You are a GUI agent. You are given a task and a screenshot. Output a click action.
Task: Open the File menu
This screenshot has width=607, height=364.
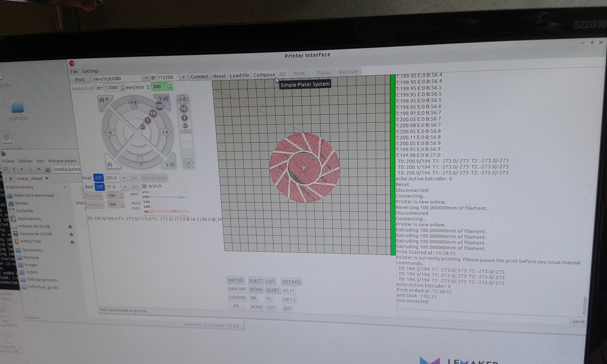(74, 71)
